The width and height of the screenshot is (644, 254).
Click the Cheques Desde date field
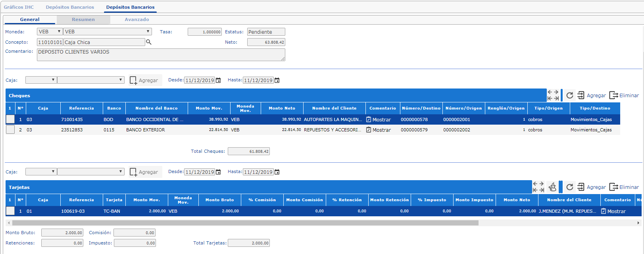tap(200, 80)
